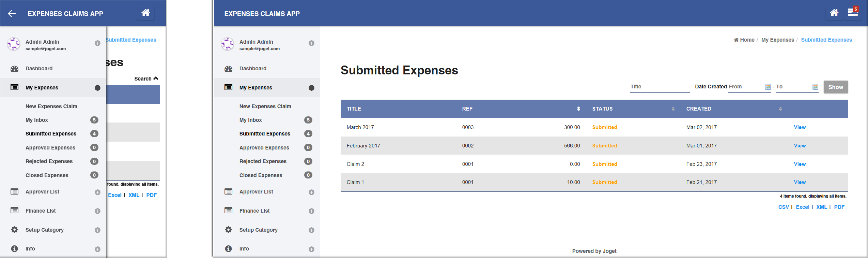Screen dimensions: 868x258
Task: Sort the table by the CREATED column arrows
Action: click(780, 109)
